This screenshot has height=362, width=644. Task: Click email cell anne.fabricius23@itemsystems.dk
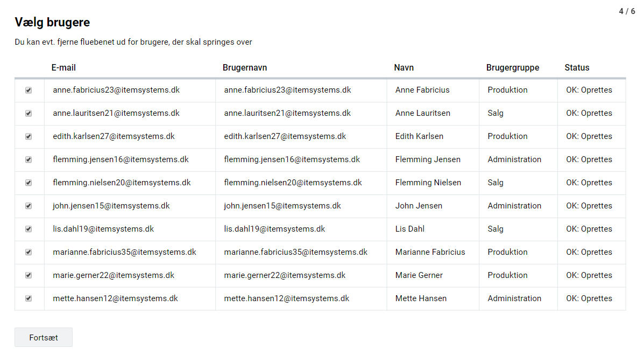(x=116, y=90)
